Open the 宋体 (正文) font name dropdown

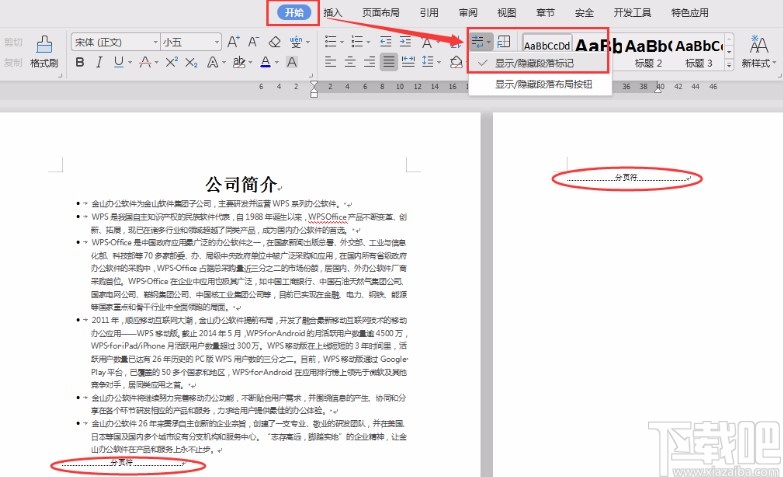155,42
